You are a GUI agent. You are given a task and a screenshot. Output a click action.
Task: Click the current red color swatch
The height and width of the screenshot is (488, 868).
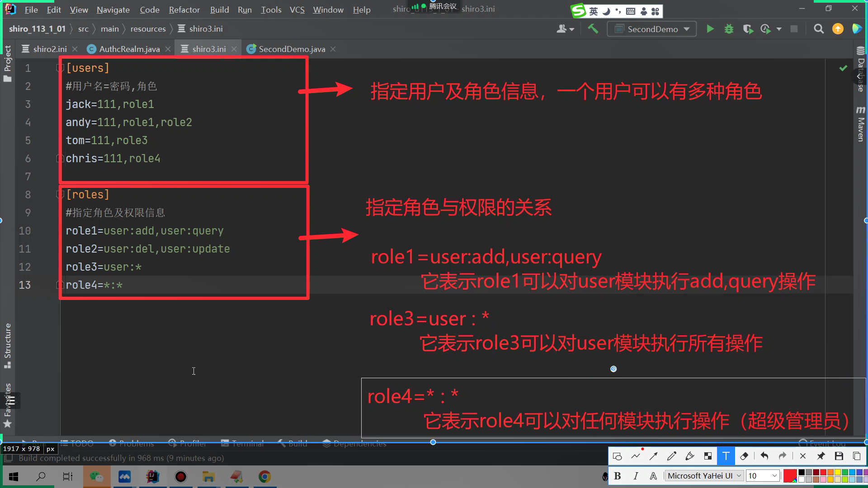point(790,476)
